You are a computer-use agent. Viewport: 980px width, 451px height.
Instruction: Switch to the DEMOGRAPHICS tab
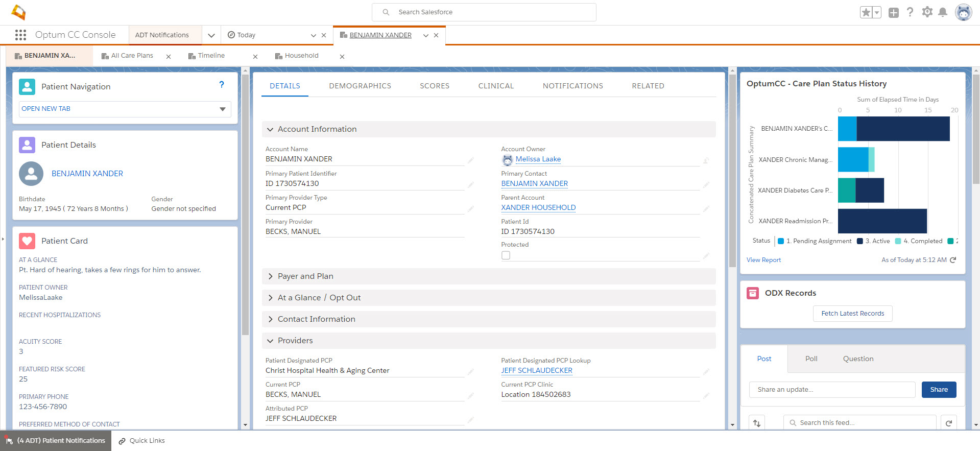(x=360, y=86)
